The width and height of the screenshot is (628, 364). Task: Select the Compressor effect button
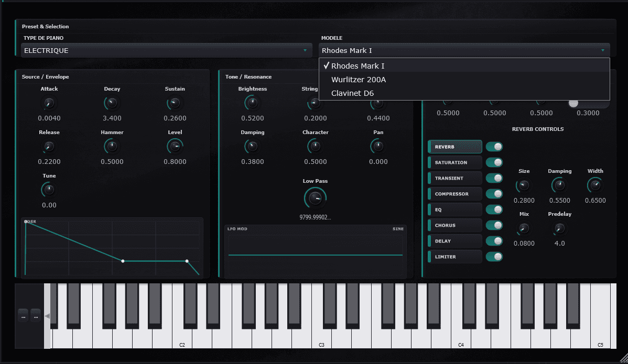[454, 194]
